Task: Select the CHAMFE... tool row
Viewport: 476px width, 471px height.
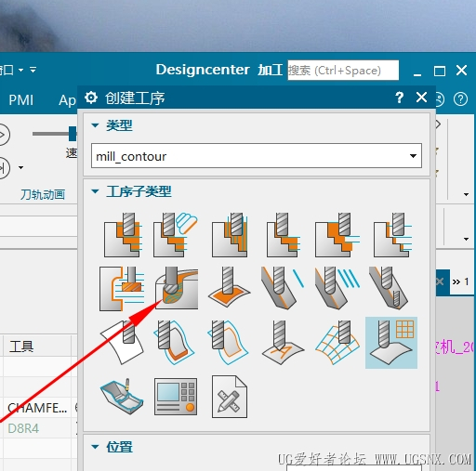Action: click(x=37, y=408)
